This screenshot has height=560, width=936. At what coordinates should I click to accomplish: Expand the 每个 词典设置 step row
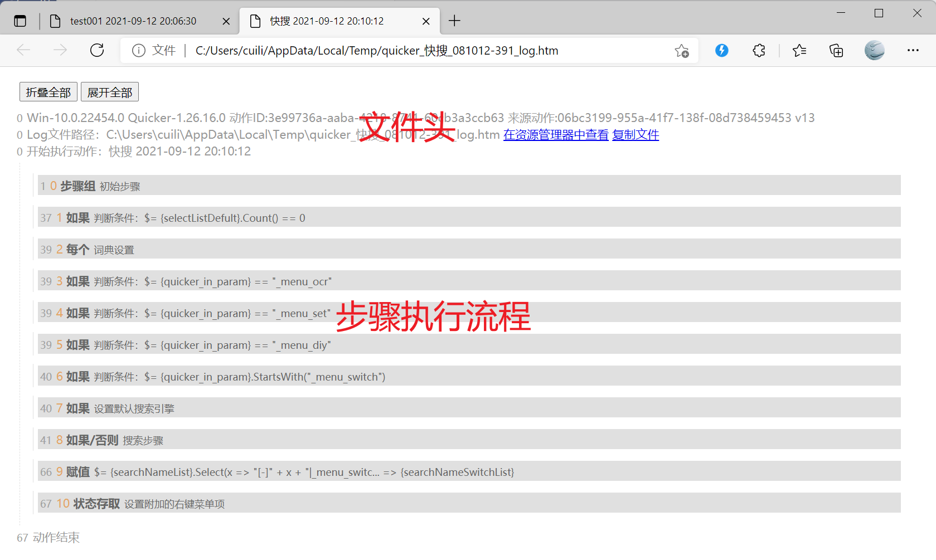tap(469, 249)
